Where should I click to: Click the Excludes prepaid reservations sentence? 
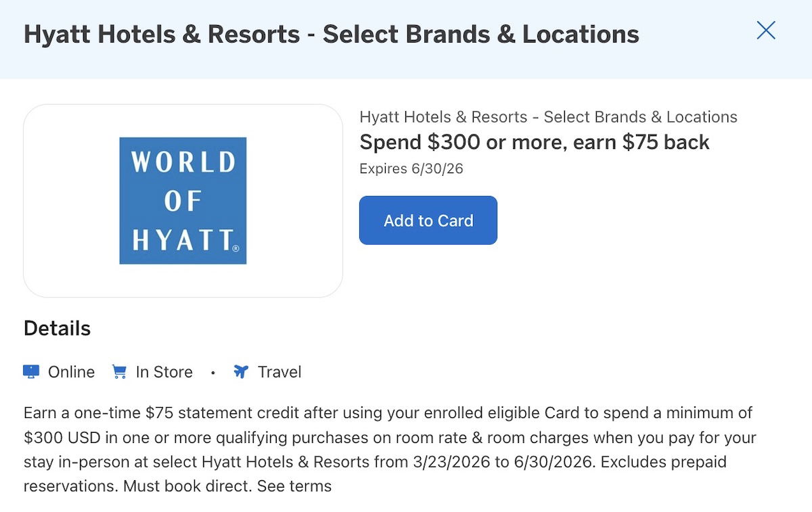click(663, 463)
